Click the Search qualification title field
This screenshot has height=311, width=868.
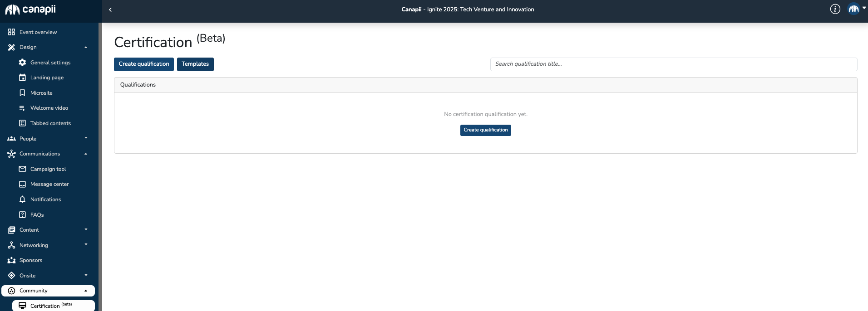(x=673, y=64)
